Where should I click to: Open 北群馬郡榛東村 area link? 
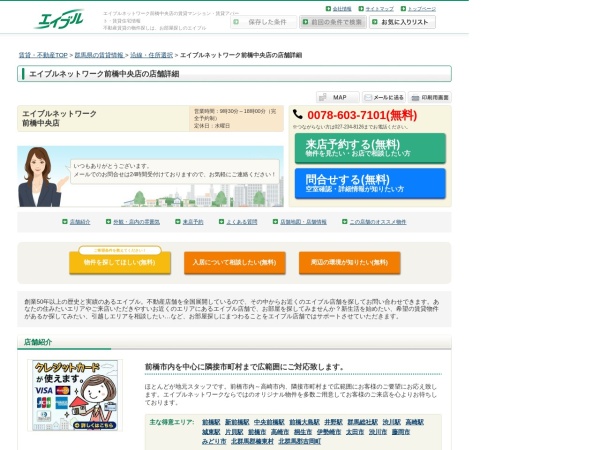[x=253, y=442]
